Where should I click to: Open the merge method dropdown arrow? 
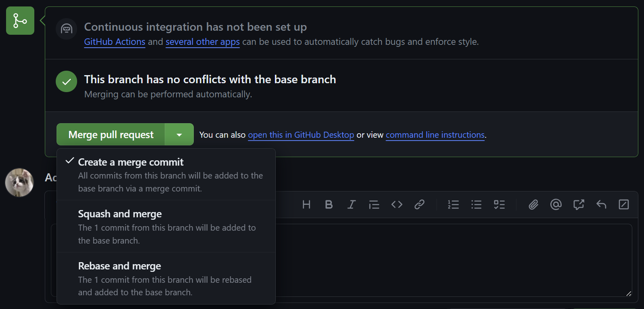tap(179, 135)
